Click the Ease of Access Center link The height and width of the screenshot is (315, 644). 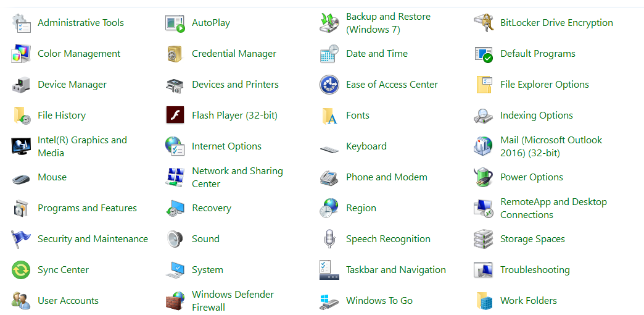(x=392, y=84)
